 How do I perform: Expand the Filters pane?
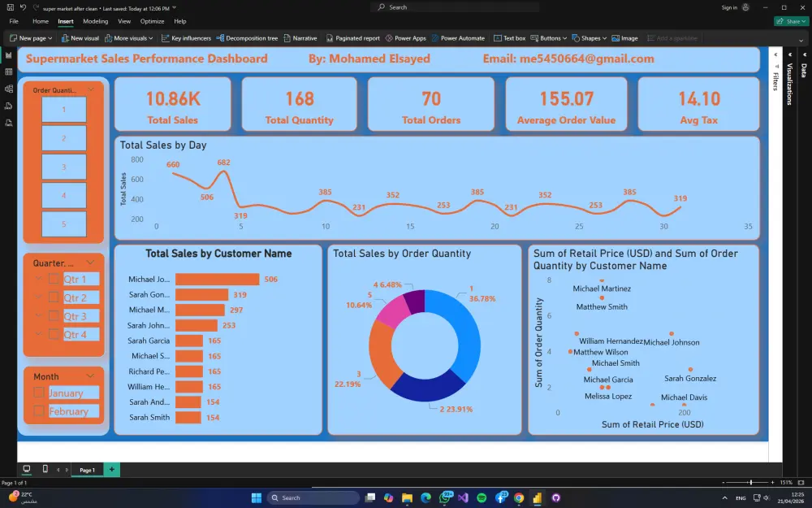pyautogui.click(x=775, y=54)
